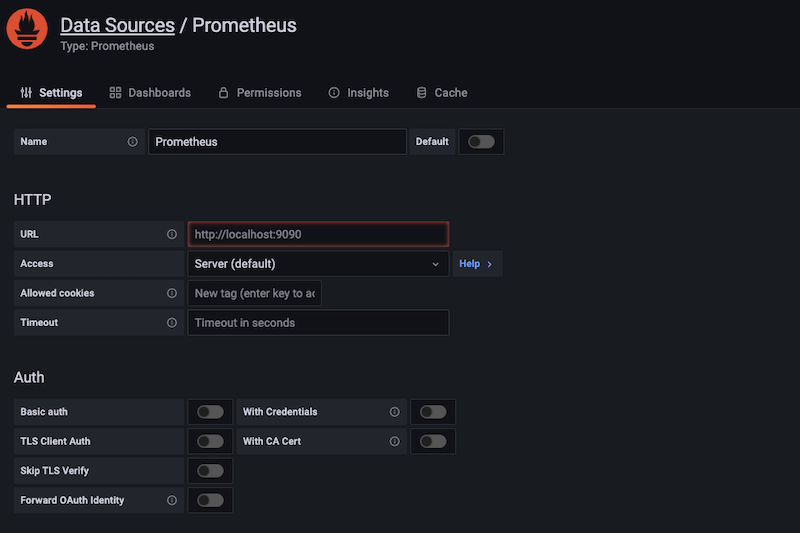
Task: Switch to the Dashboards tab
Action: [150, 93]
